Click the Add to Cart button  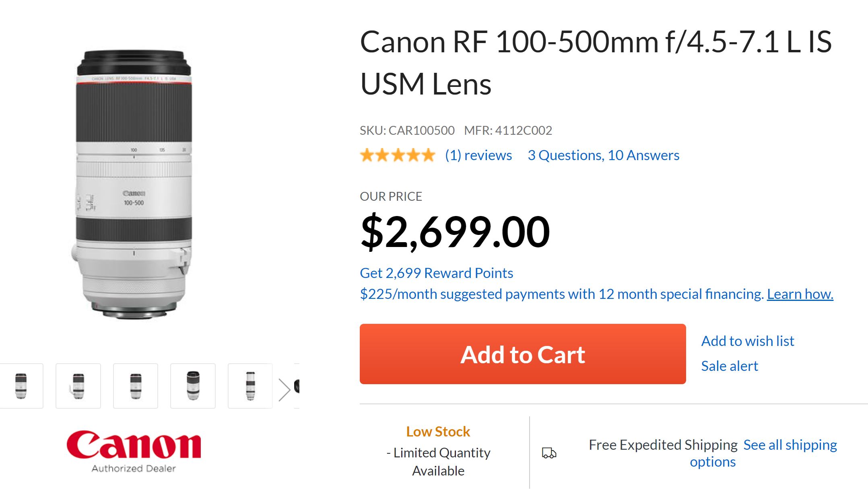click(522, 354)
